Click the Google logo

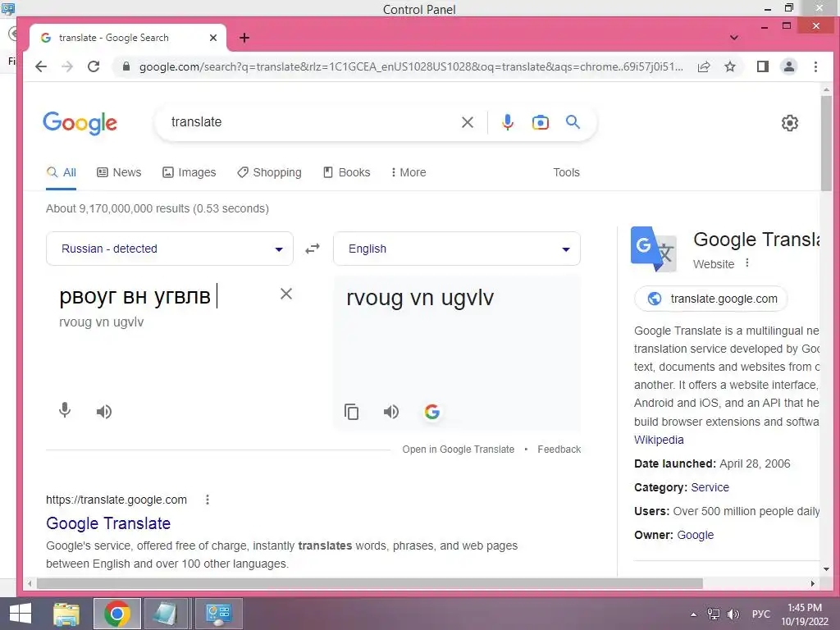tap(80, 123)
